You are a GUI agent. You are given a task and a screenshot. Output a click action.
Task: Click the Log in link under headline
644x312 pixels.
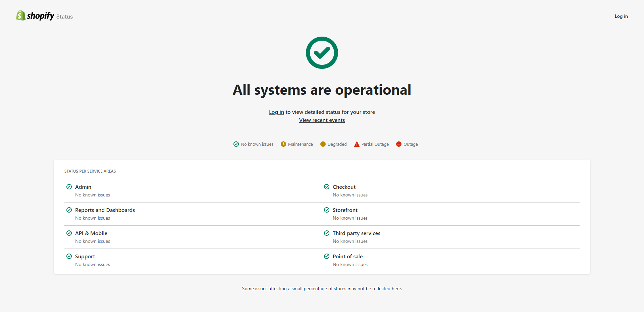276,112
